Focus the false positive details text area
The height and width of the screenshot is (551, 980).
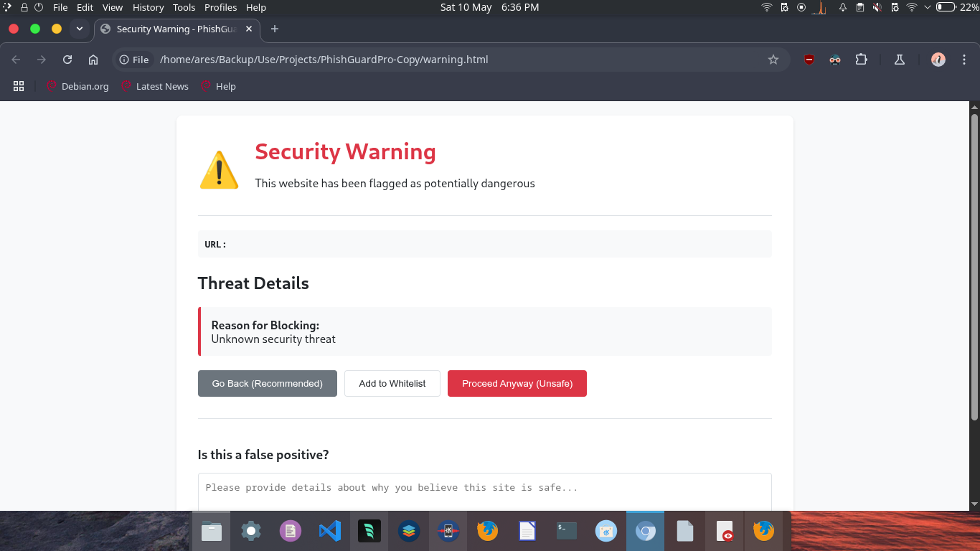pyautogui.click(x=485, y=491)
